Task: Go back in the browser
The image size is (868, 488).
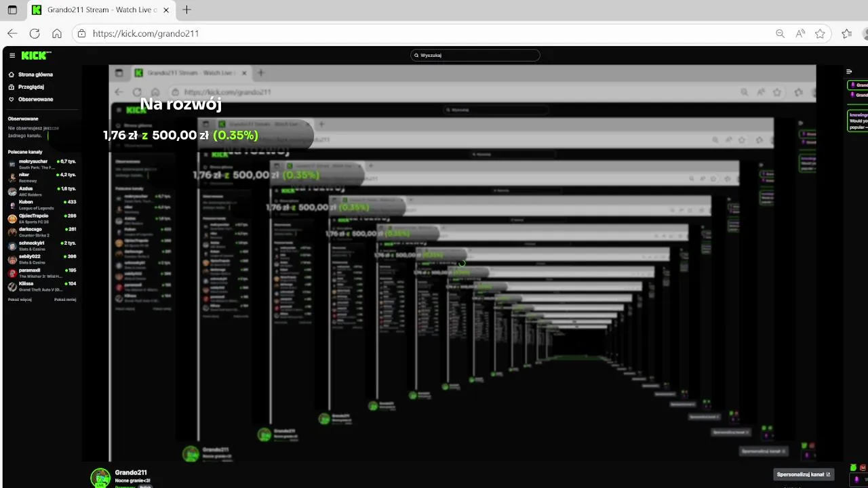Action: pos(12,33)
